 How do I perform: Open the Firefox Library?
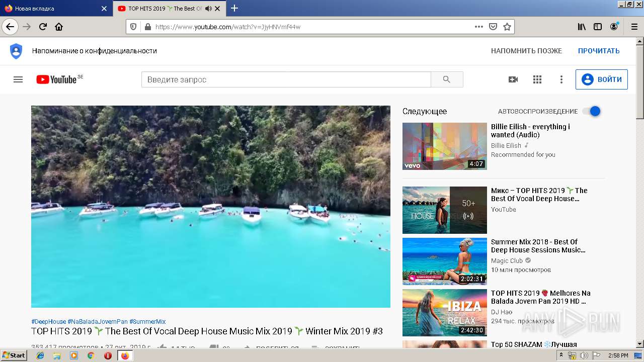582,27
